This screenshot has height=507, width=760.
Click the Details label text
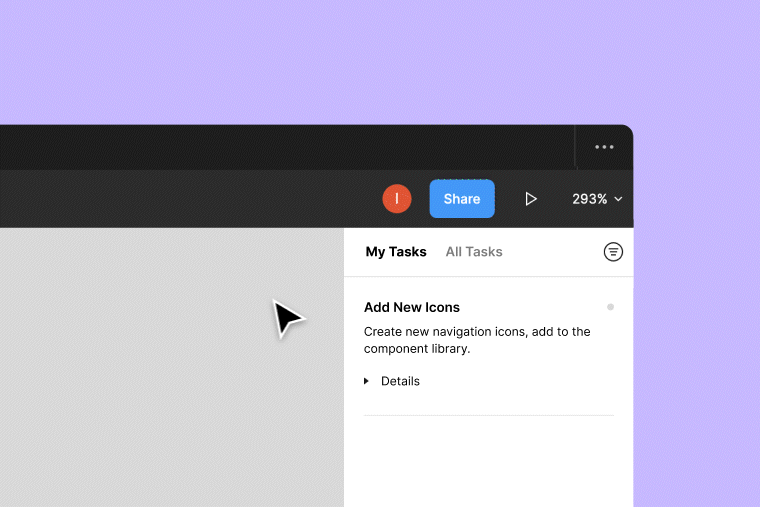coord(400,381)
